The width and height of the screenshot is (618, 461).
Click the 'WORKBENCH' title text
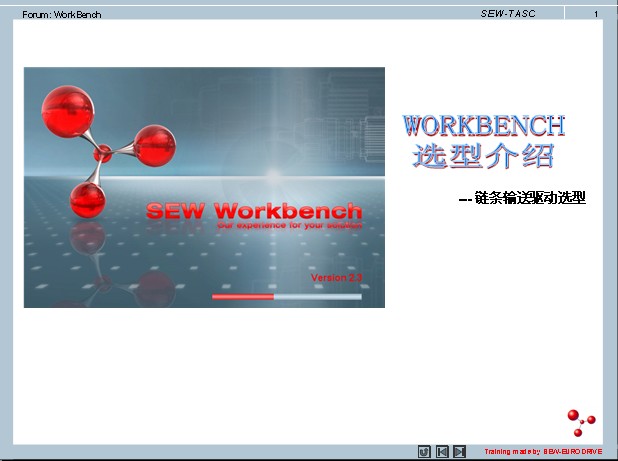484,126
